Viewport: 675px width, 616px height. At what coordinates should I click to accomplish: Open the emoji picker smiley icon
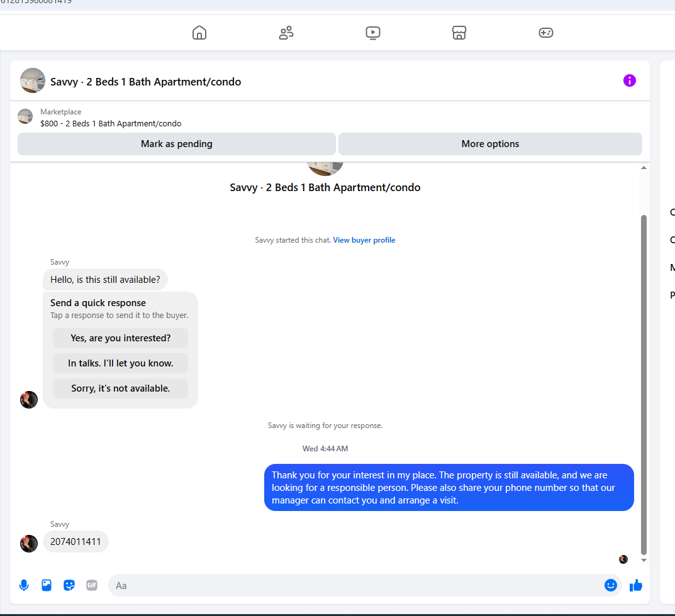(610, 585)
